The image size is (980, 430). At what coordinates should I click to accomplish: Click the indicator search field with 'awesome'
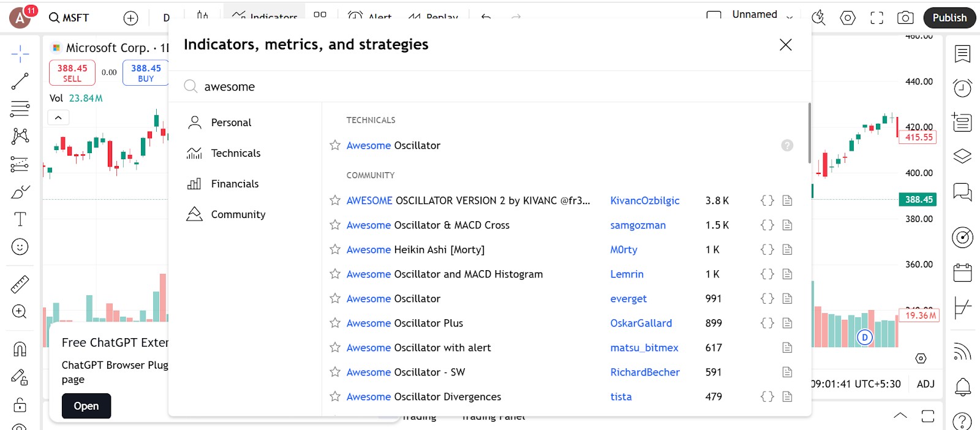point(490,86)
